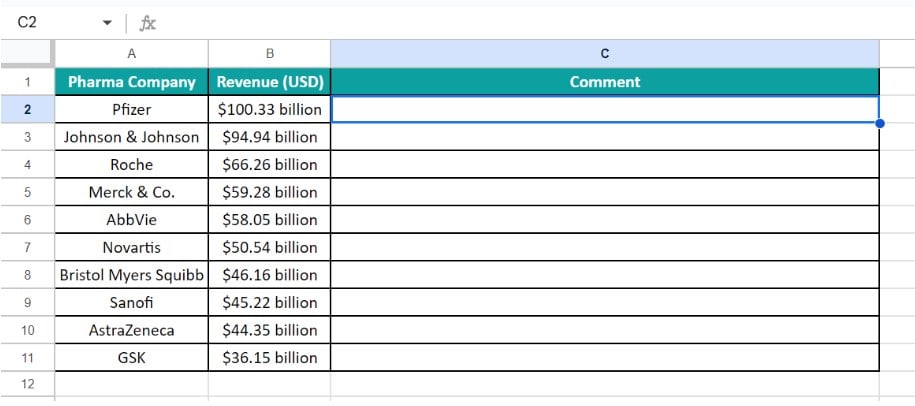Image resolution: width=915 pixels, height=406 pixels.
Task: Click the comment cell for GSK
Action: [605, 358]
